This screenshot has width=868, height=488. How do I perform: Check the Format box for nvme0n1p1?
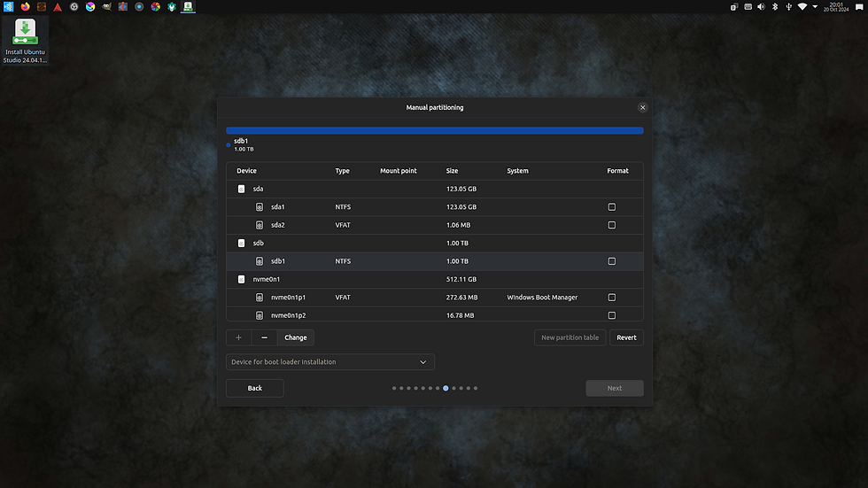(612, 298)
